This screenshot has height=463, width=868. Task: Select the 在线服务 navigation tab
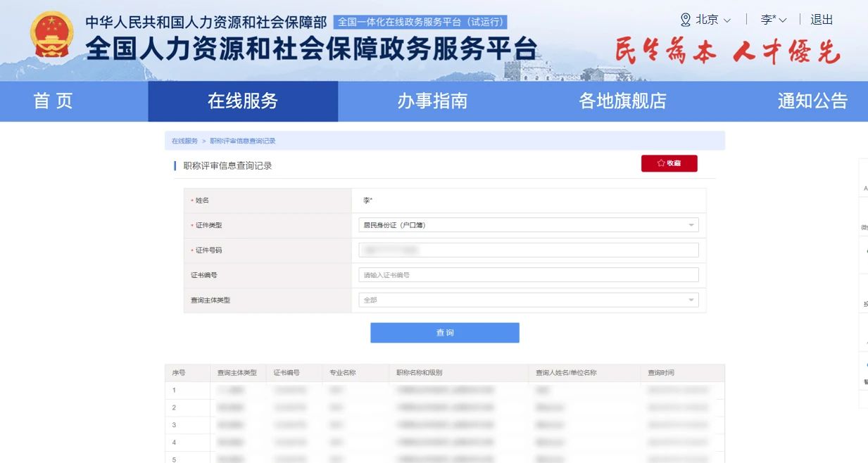[x=243, y=101]
